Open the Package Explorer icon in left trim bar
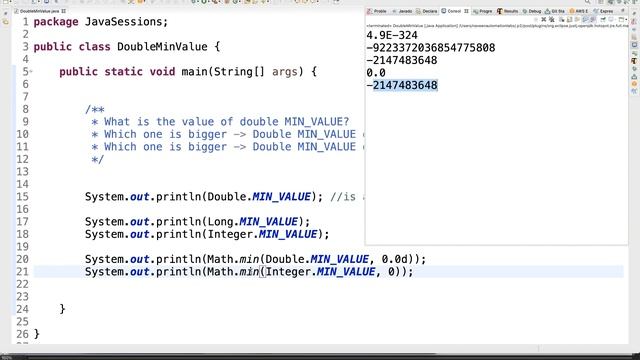This screenshot has width=640, height=360. (x=5, y=22)
